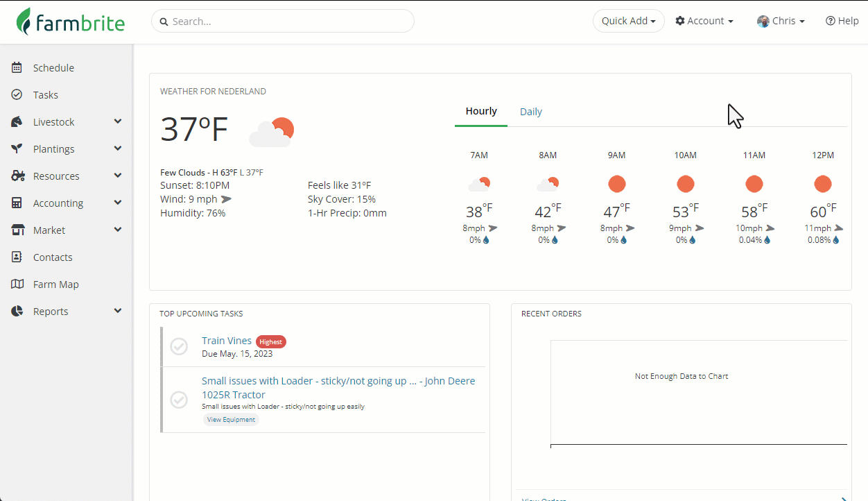Click the 60°F temperature at 12PM
Viewport: 868px width, 501px height.
click(x=823, y=211)
